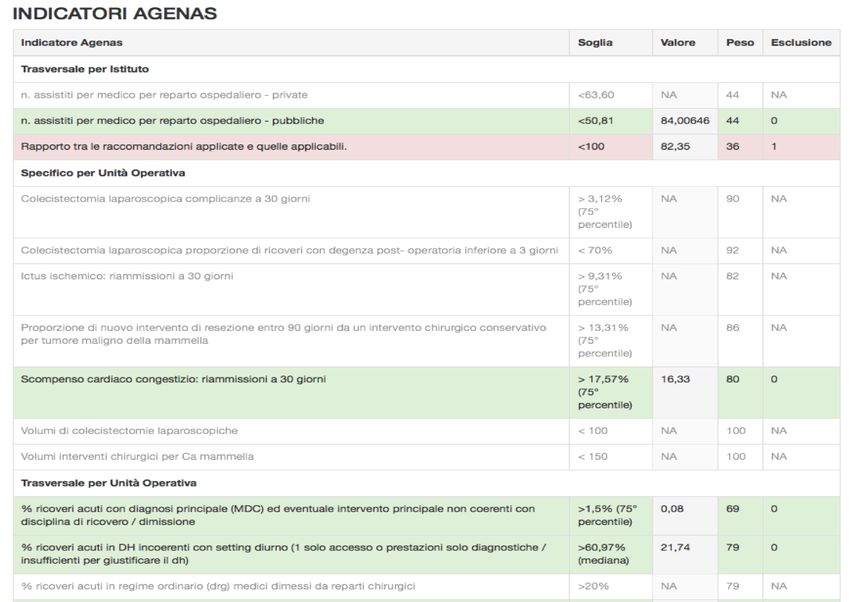Viewport: 850px width, 602px height.
Task: Select the 'Trasversale per Unità Operativa' section row
Action: pos(427,483)
